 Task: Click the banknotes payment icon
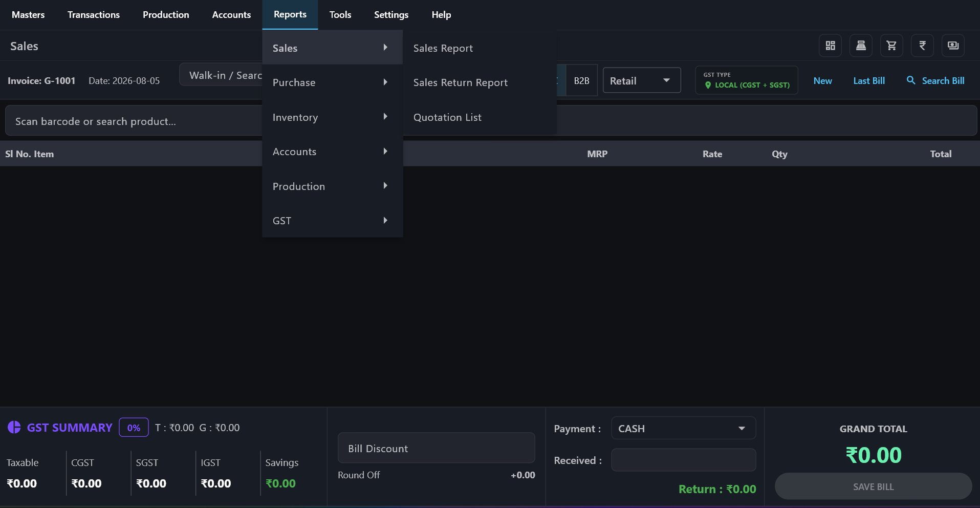pyautogui.click(x=953, y=46)
